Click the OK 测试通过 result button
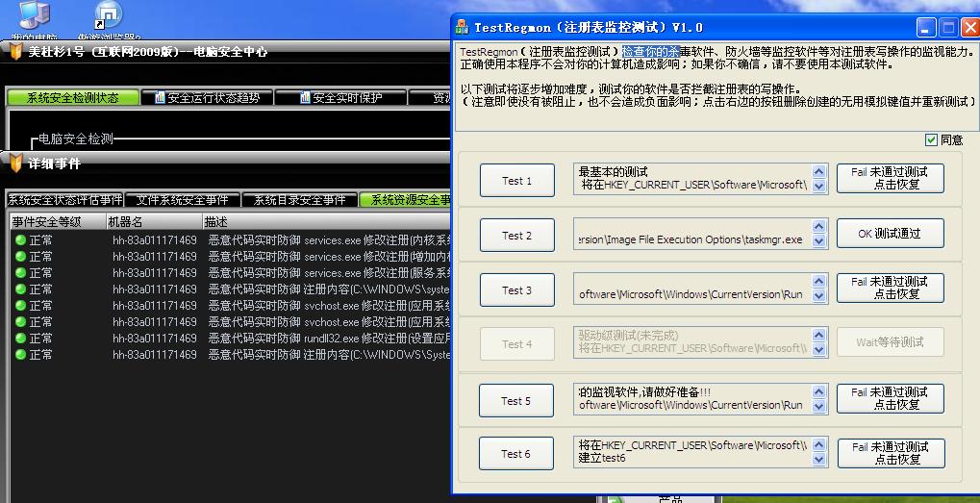 889,234
